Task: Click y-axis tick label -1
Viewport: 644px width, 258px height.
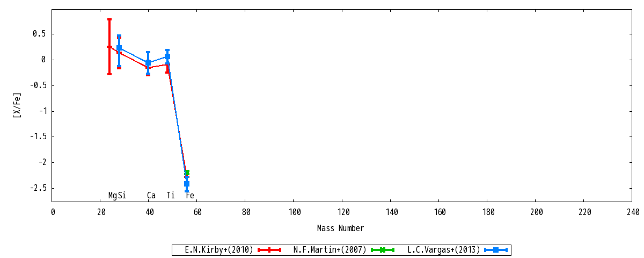Action: (42, 111)
